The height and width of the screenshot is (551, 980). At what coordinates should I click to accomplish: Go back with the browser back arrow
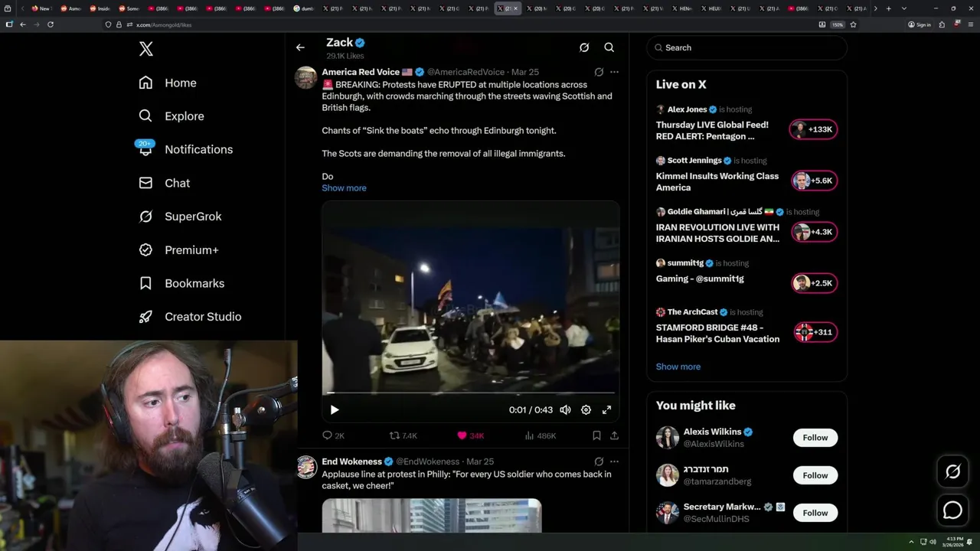23,24
